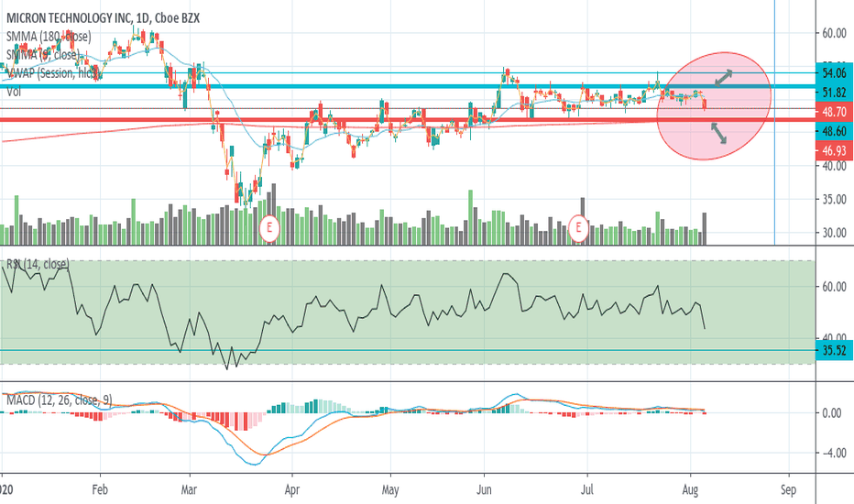Select the SMMA (180, close) indicator label

[x=49, y=37]
